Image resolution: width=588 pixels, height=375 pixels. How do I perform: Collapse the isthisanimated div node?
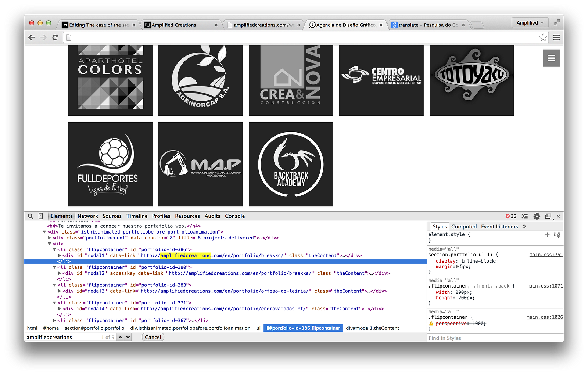(44, 232)
